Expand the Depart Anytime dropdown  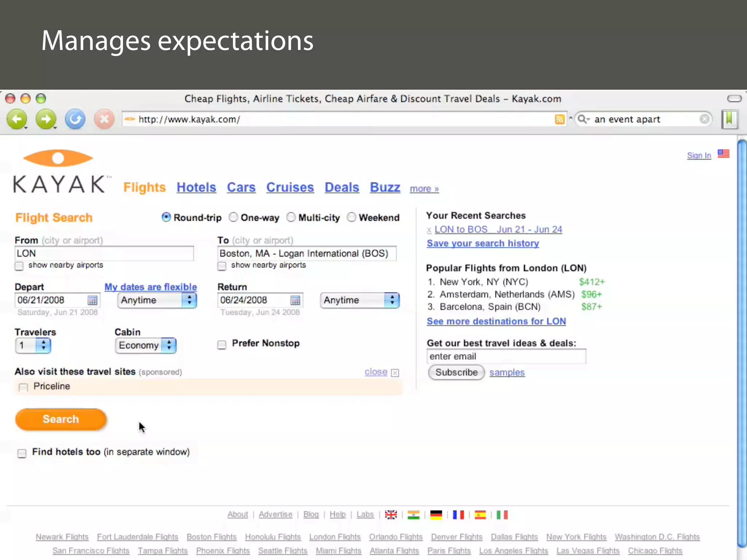[157, 300]
